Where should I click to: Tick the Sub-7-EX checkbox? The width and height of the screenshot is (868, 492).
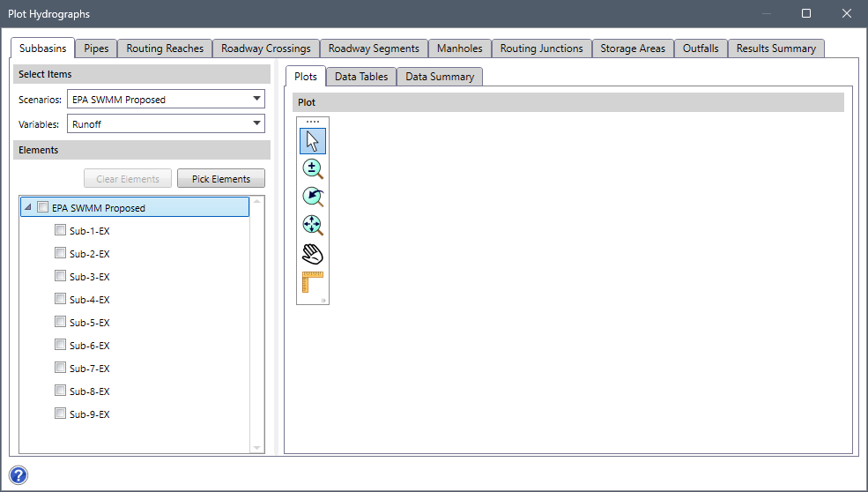[x=60, y=368]
